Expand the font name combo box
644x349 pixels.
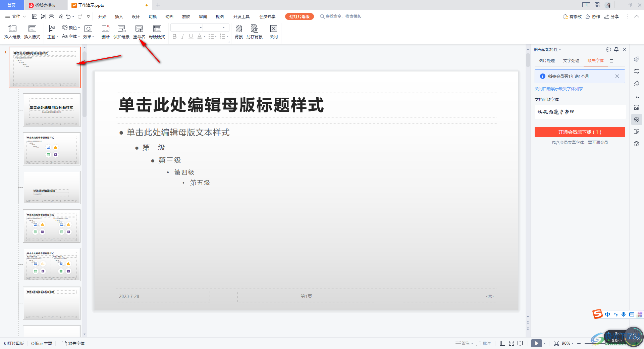[x=201, y=28]
